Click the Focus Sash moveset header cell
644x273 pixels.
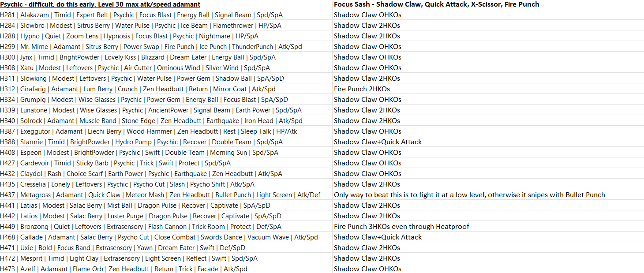[x=436, y=4]
